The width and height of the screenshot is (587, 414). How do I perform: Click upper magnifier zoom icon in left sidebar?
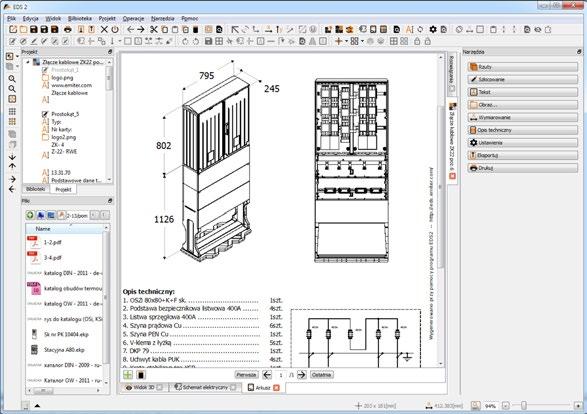[12, 79]
